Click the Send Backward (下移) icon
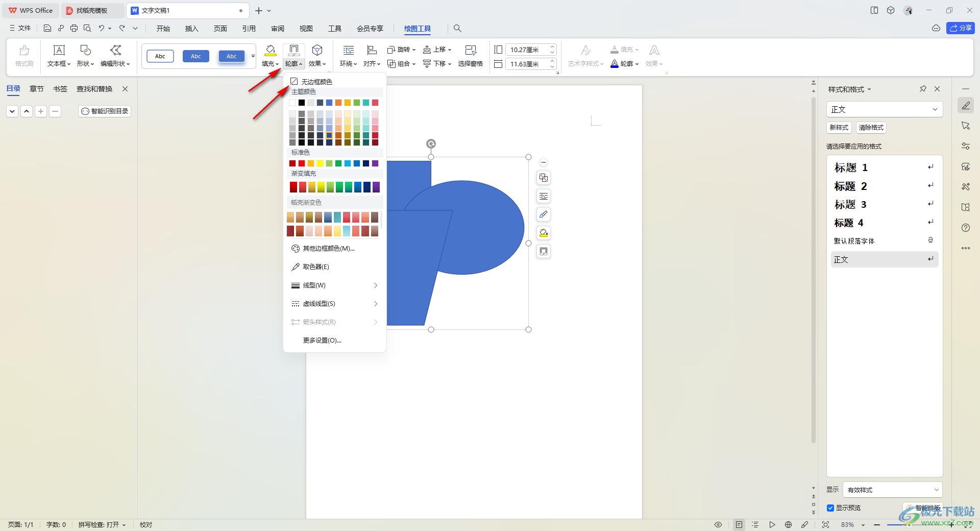Image resolution: width=980 pixels, height=531 pixels. pyautogui.click(x=427, y=64)
